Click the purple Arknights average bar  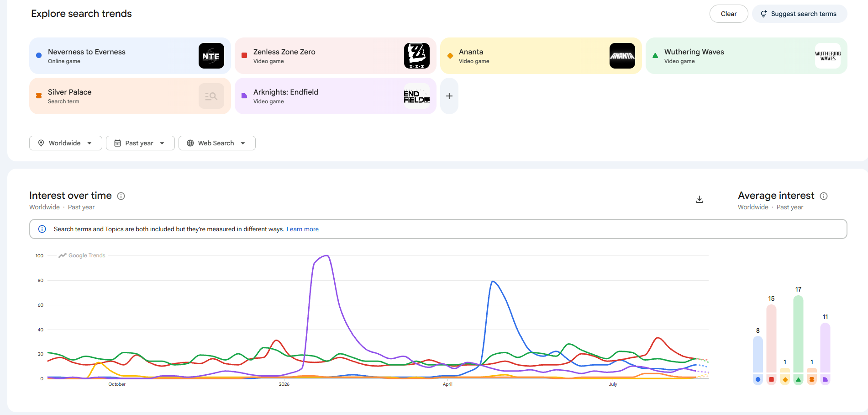click(x=826, y=348)
